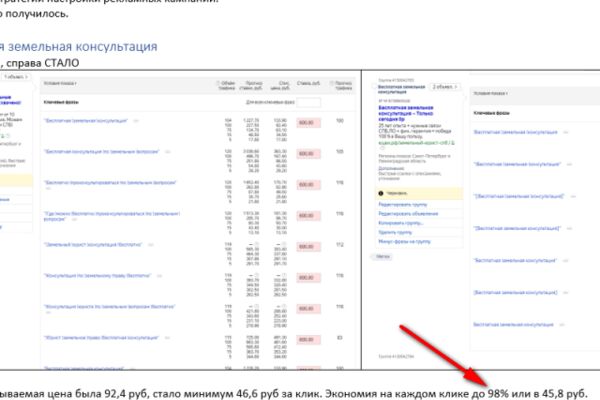The image size is (600, 400).
Task: Click the Прогноз ставки column header
Action: click(251, 85)
